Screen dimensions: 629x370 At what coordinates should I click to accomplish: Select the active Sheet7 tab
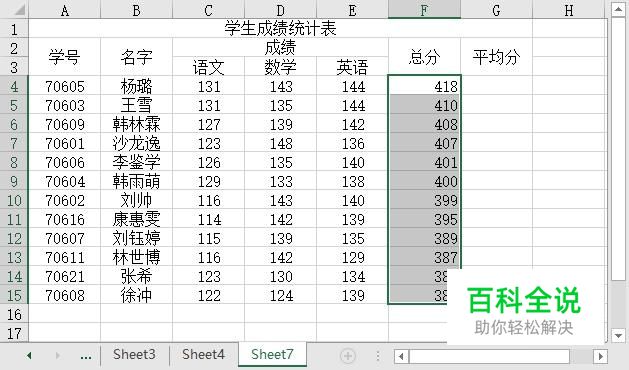click(272, 355)
